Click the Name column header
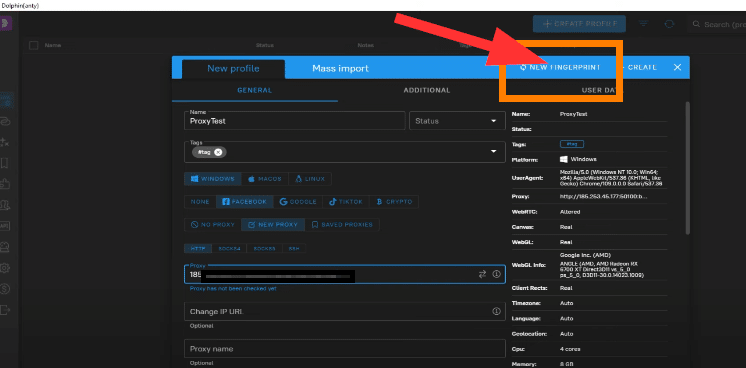746x368 pixels. (x=53, y=45)
